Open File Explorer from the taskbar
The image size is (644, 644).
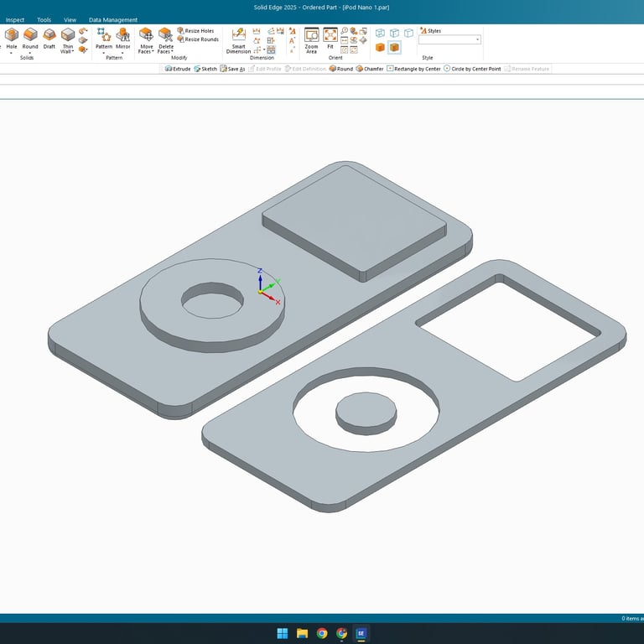point(302,633)
